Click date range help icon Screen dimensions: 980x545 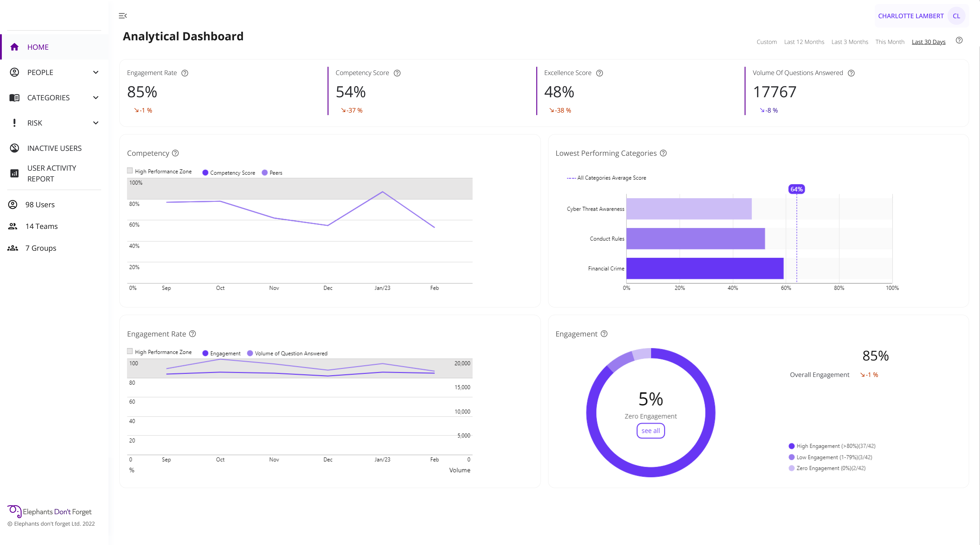[x=959, y=40]
